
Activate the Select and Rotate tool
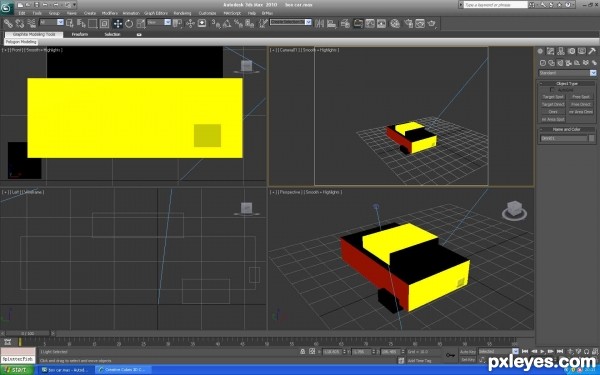(x=129, y=24)
